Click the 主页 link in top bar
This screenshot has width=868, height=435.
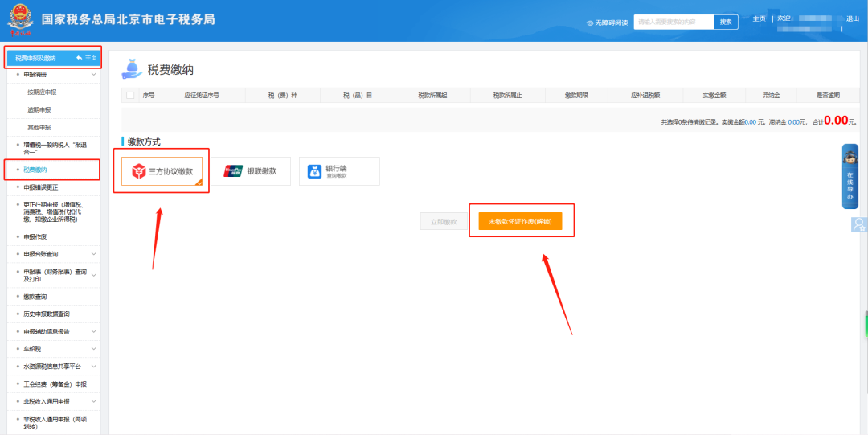click(x=759, y=18)
